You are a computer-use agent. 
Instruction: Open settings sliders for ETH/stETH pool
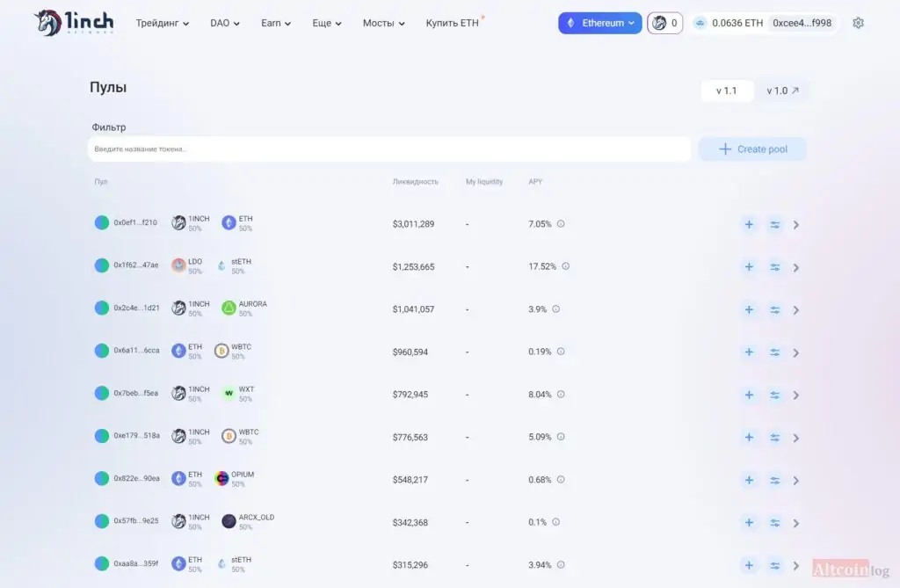pos(775,566)
